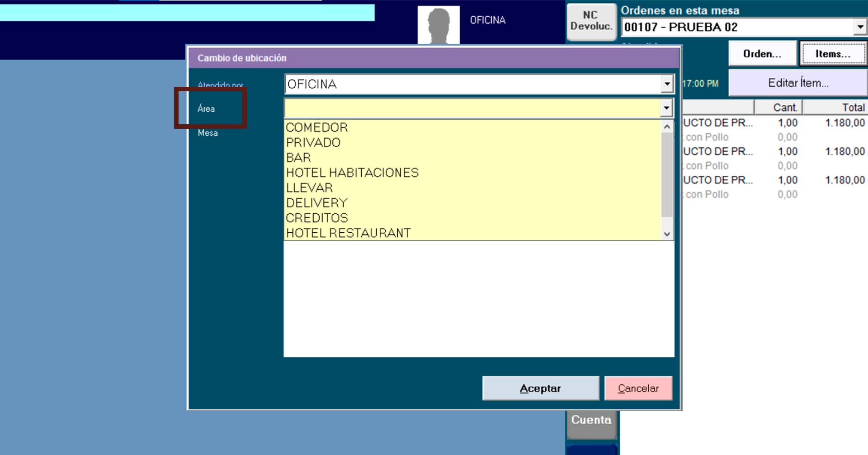Click the Editar Ítem... button
The height and width of the screenshot is (455, 868).
[x=798, y=83]
